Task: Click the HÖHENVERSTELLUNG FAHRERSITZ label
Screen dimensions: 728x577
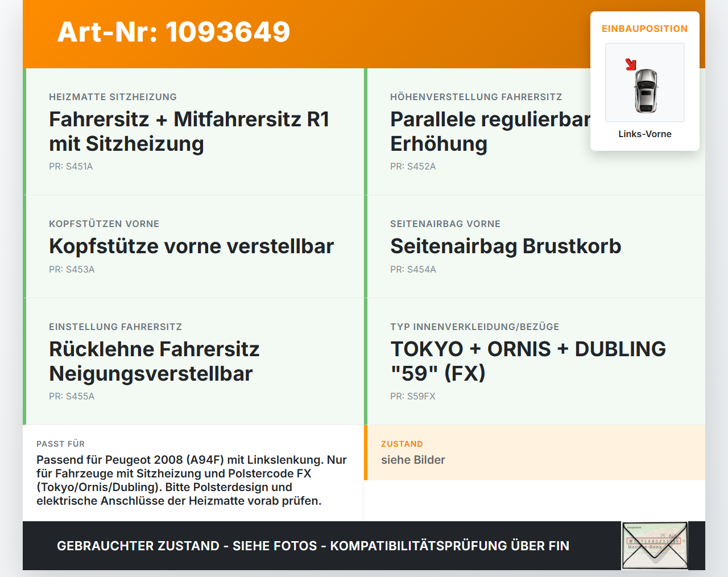Action: [476, 97]
